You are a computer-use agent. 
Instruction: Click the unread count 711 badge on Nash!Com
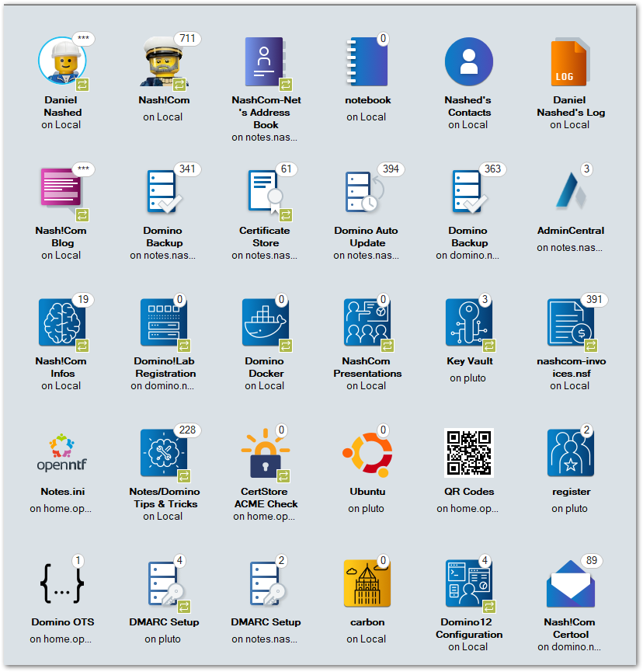[187, 39]
